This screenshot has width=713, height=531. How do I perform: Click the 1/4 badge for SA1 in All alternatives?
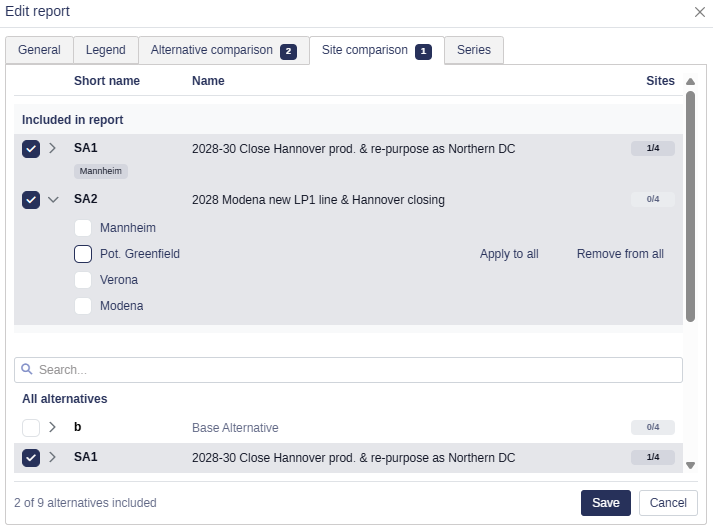coord(653,457)
